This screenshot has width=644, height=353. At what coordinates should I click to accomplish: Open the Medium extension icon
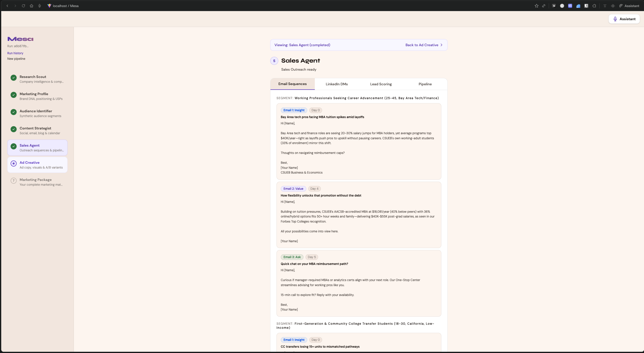point(554,6)
